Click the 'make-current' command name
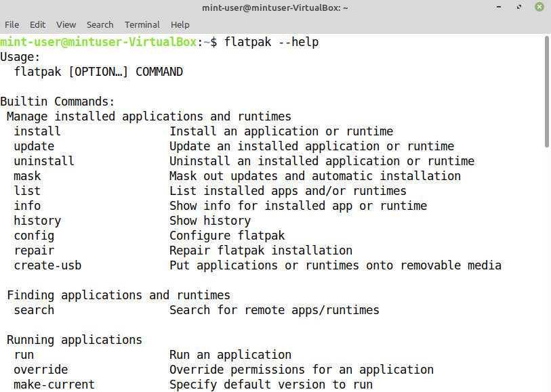 click(54, 385)
